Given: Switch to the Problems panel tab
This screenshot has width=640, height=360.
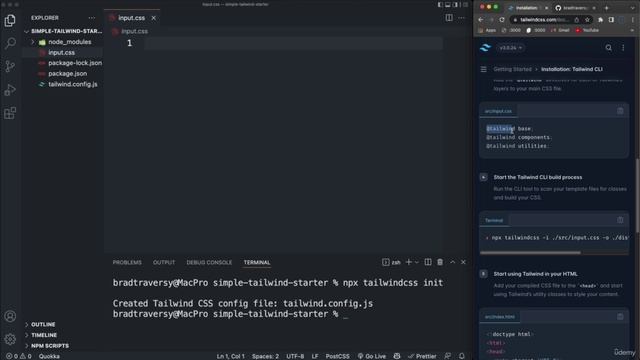Looking at the screenshot, I should click(127, 262).
